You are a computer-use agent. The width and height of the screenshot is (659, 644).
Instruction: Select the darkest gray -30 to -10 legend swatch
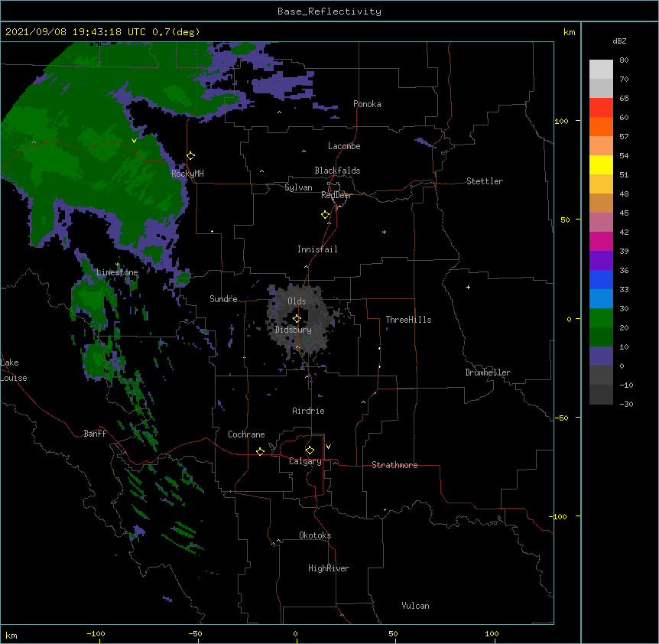pyautogui.click(x=601, y=395)
